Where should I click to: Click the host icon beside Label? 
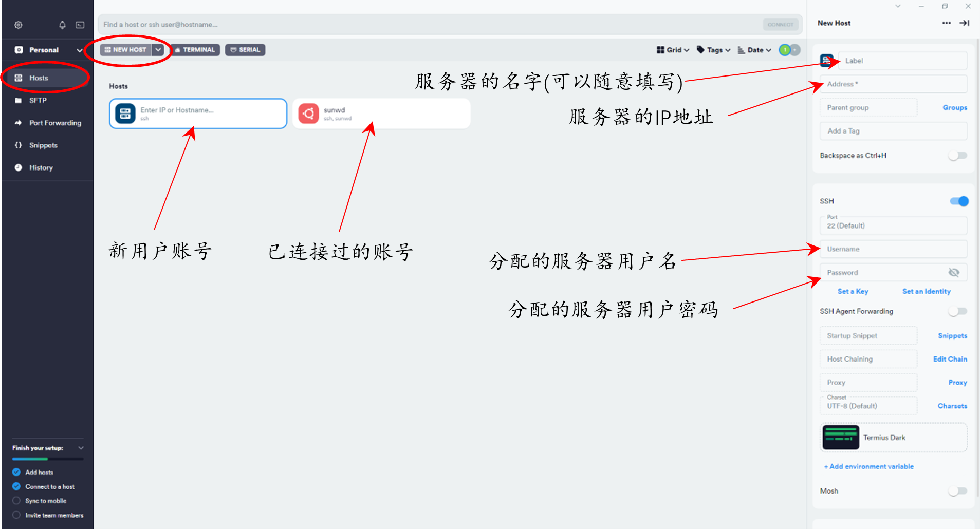coord(827,61)
